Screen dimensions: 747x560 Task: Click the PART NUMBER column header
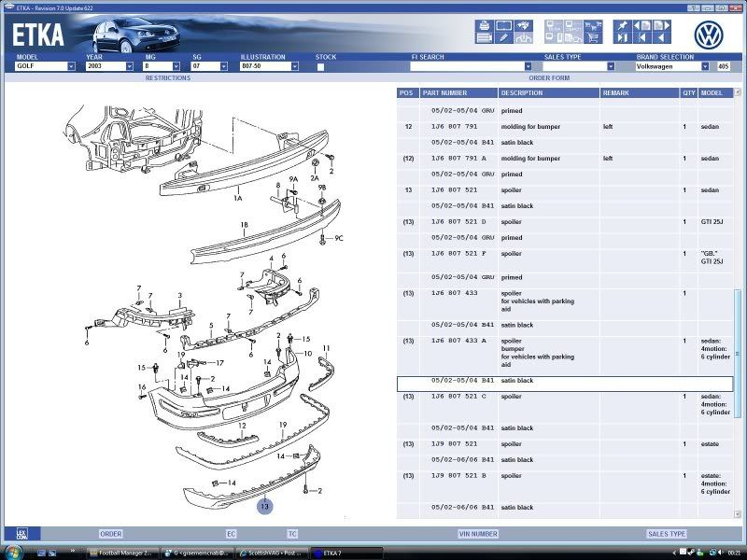click(458, 92)
